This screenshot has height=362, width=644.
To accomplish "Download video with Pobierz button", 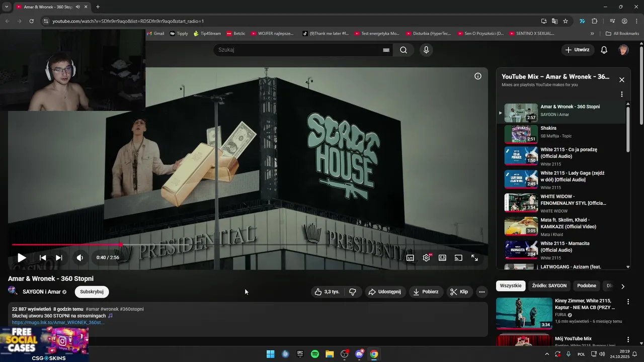I will [x=426, y=292].
